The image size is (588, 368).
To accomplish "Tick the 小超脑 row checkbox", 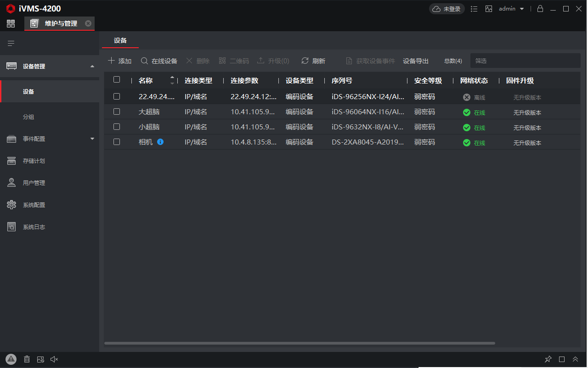I will pos(117,127).
